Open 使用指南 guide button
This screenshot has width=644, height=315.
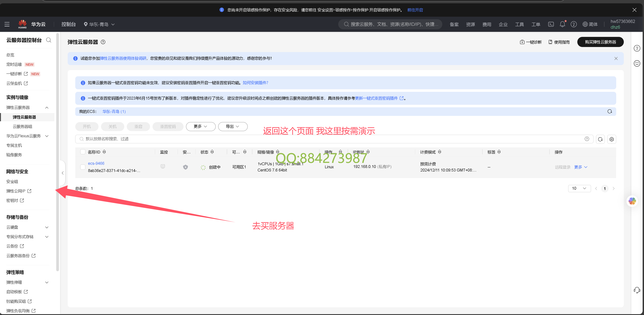pos(559,42)
